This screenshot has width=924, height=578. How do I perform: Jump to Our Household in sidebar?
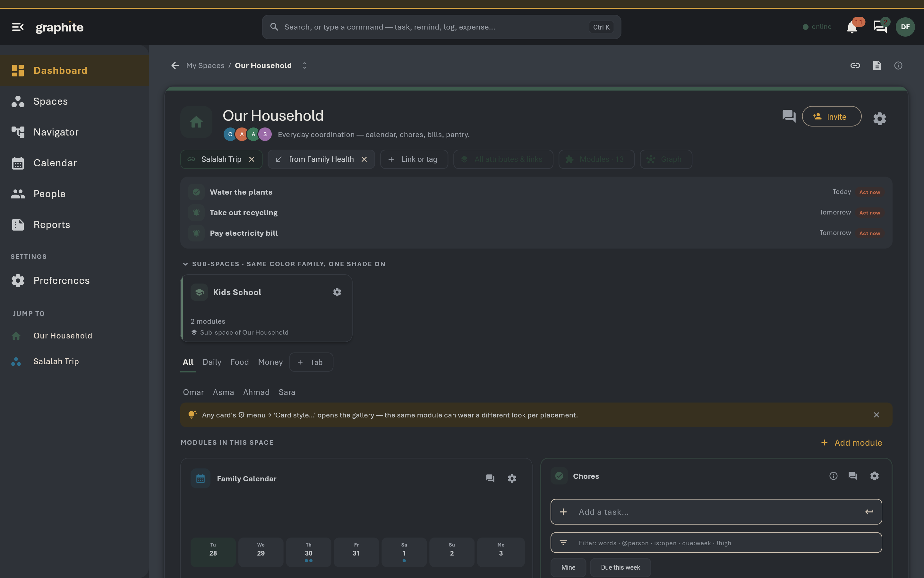(x=74, y=336)
